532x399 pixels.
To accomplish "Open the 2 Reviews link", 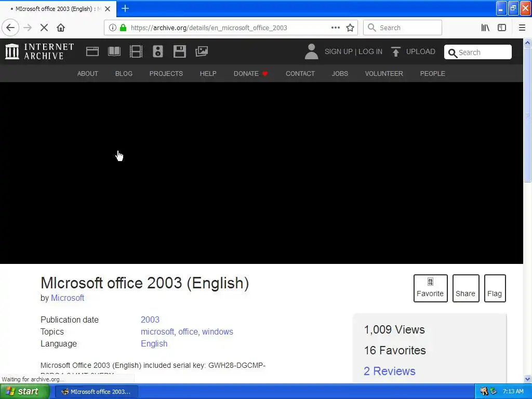I will (390, 371).
